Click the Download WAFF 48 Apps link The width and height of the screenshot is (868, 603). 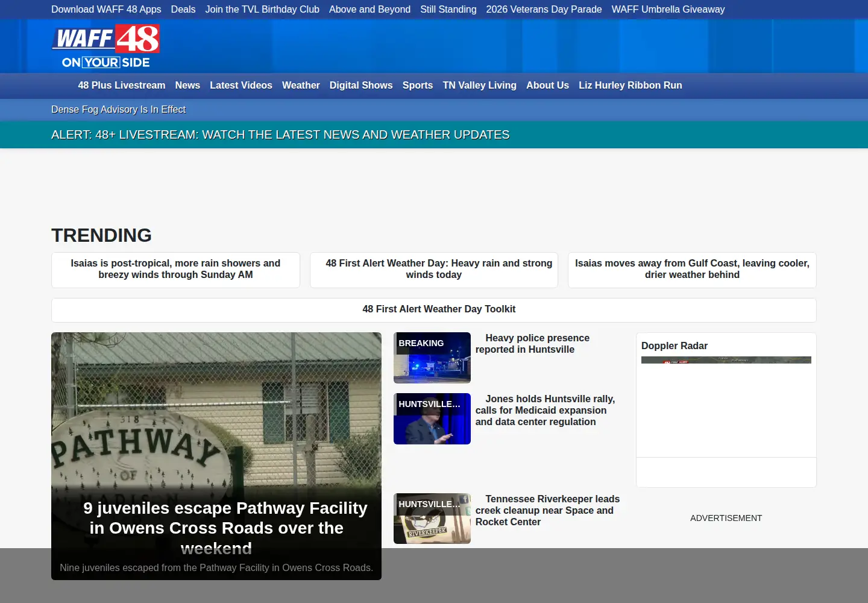point(106,10)
